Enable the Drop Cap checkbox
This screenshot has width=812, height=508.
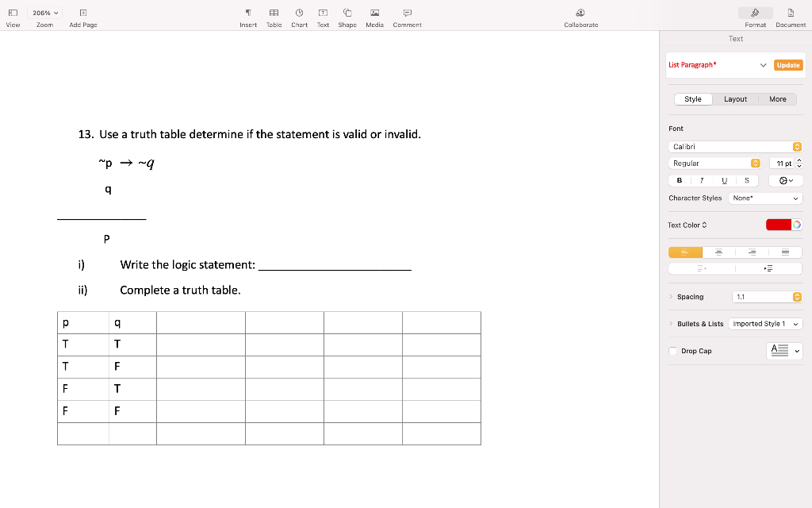(x=672, y=351)
